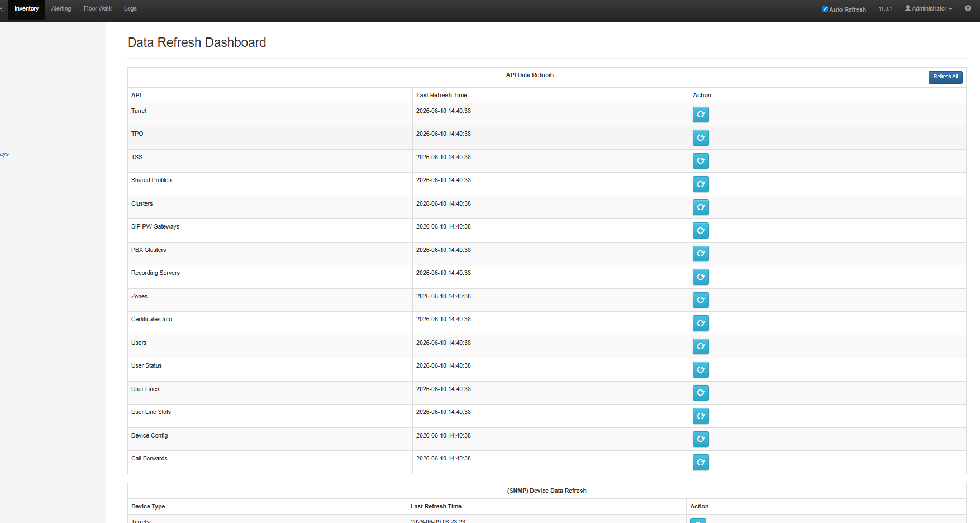
Task: Open the Administrator dropdown menu
Action: tap(928, 8)
